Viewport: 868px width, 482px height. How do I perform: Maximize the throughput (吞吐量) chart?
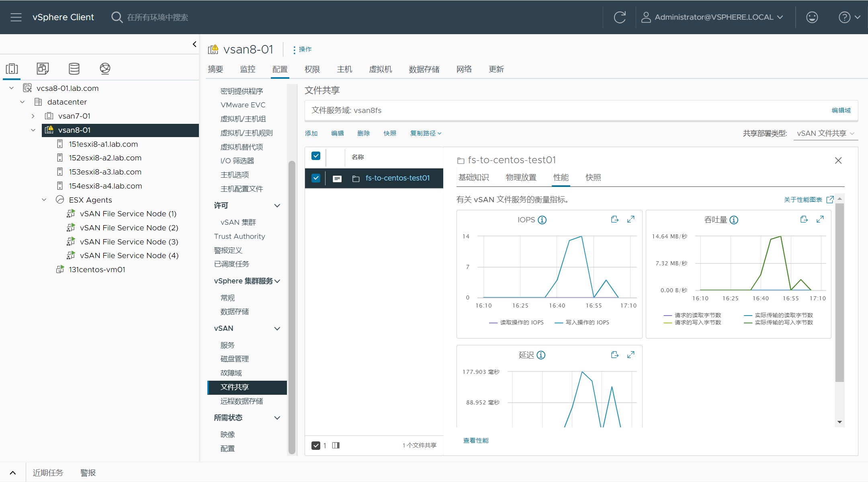click(x=820, y=219)
